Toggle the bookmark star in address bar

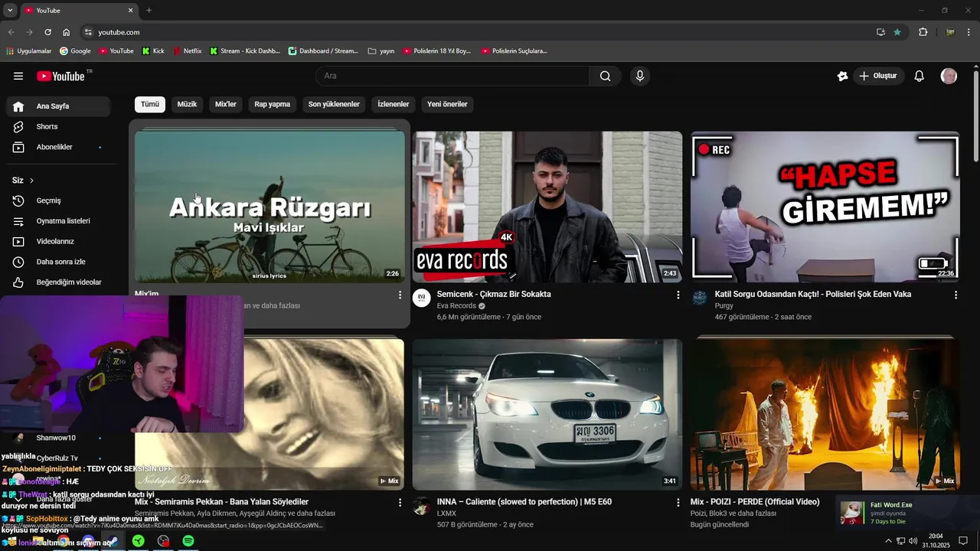pos(897,32)
